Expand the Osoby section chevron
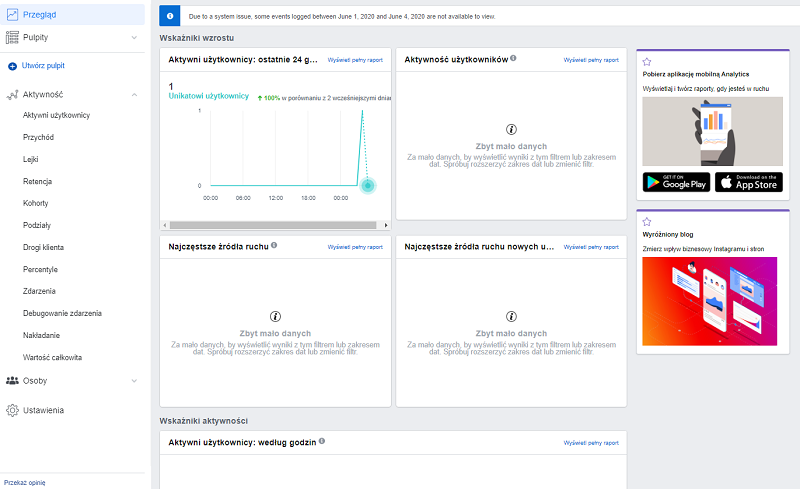Viewport: 800px width, 489px height. pyautogui.click(x=134, y=381)
